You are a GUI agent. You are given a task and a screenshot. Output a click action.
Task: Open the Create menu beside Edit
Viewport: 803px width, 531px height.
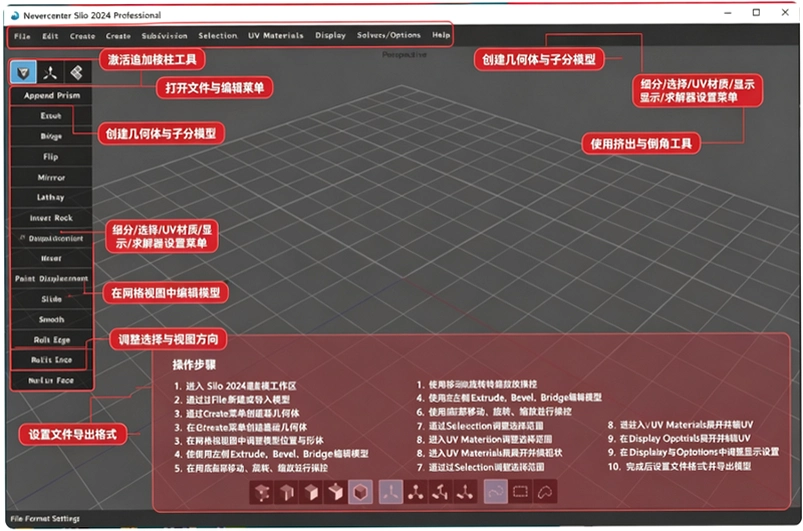(82, 36)
